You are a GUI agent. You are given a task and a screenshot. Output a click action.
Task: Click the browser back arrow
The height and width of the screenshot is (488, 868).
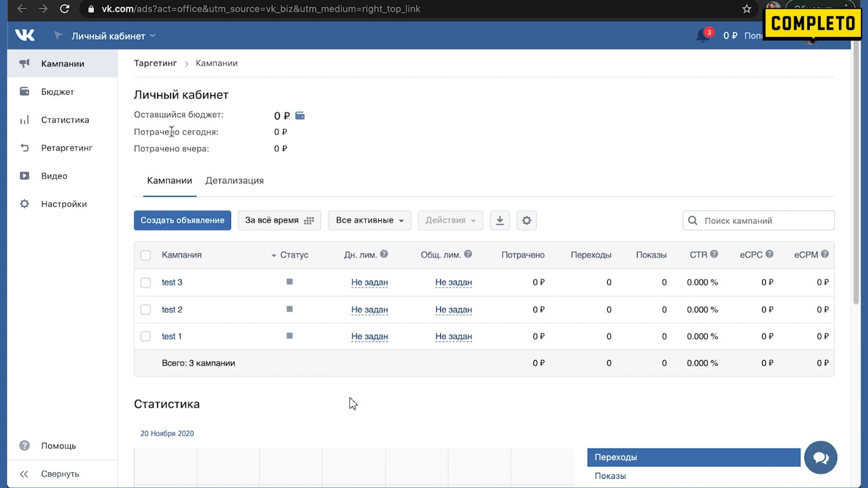click(22, 9)
